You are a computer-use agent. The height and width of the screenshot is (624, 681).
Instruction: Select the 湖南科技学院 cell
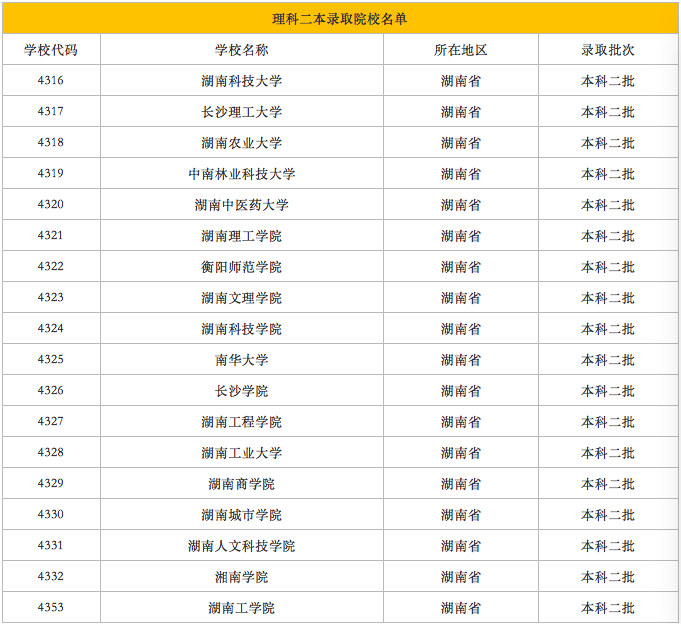[x=241, y=329]
